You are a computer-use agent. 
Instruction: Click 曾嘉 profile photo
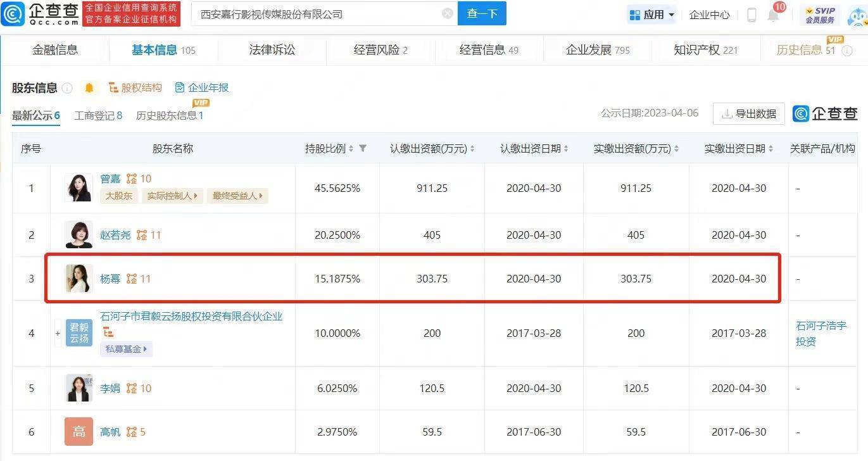(x=79, y=188)
